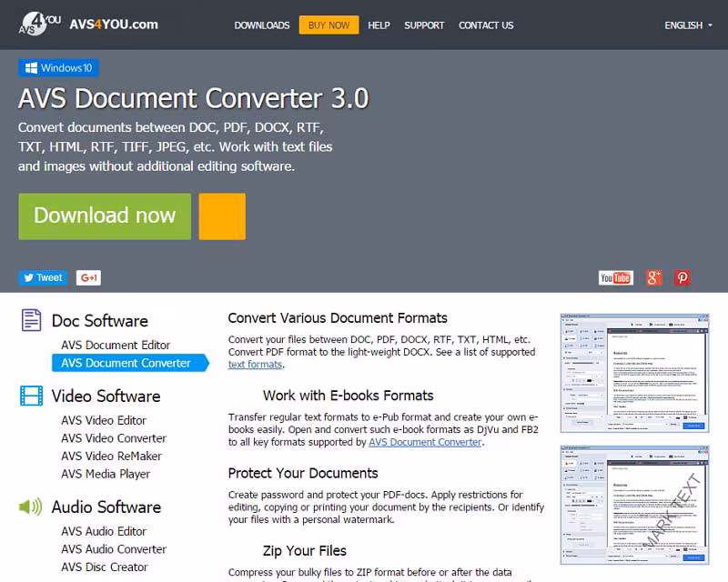Click the orange button beside Download now
Screen dimensions: 728x582
pyautogui.click(x=222, y=216)
